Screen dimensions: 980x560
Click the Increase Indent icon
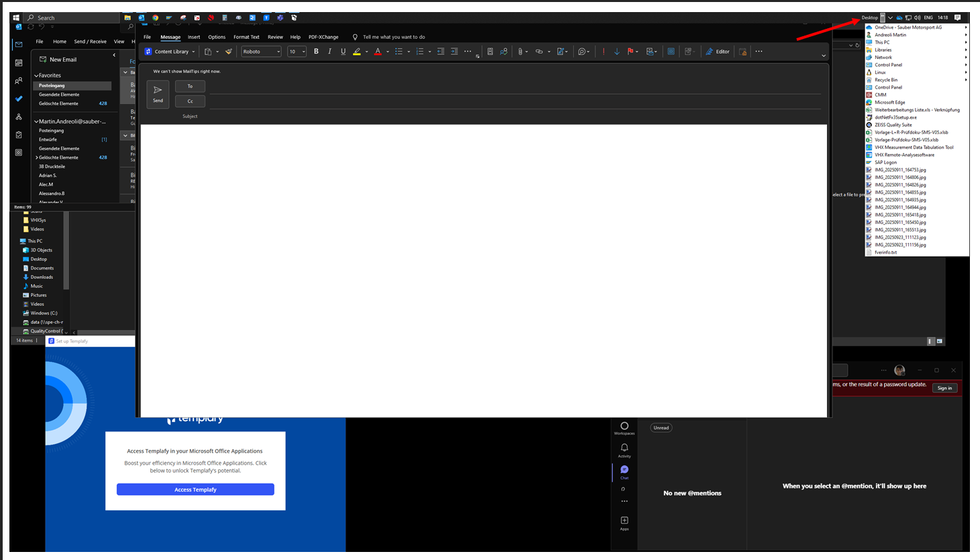coord(454,52)
